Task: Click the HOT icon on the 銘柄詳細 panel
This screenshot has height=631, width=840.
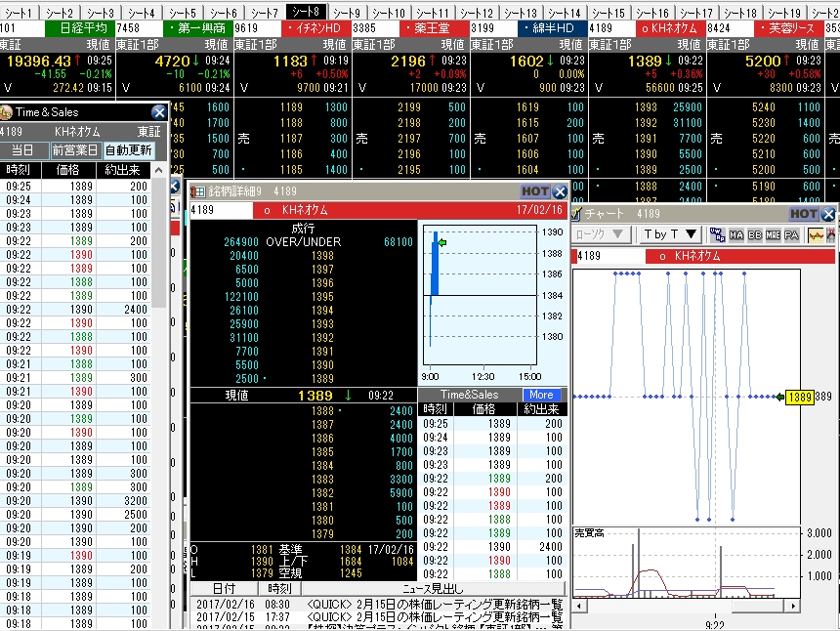Action: pyautogui.click(x=534, y=192)
